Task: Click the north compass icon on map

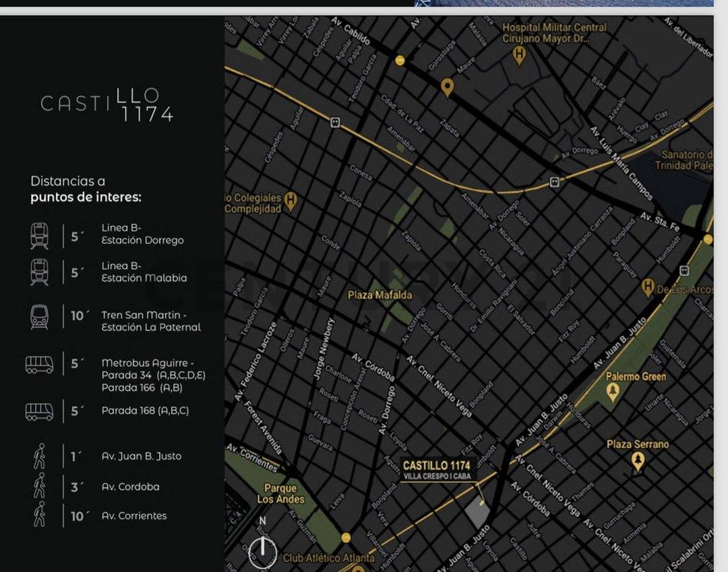Action: coord(263,550)
